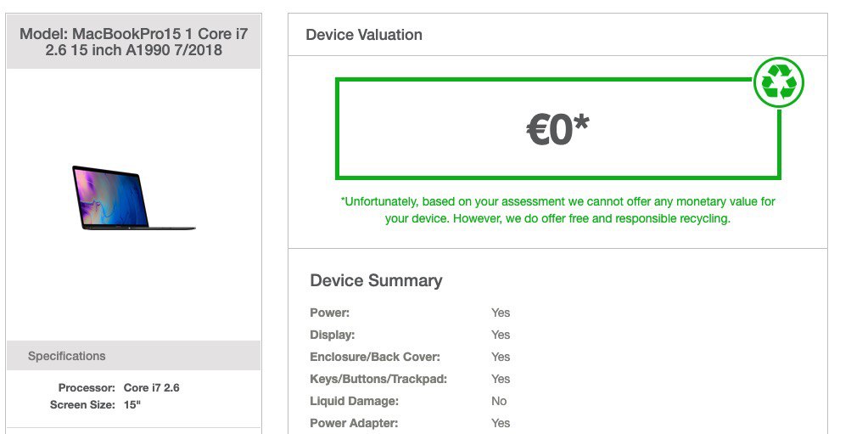The height and width of the screenshot is (434, 868).
Task: Click the 'Enclosure/Back Cover:' label
Action: tap(375, 357)
